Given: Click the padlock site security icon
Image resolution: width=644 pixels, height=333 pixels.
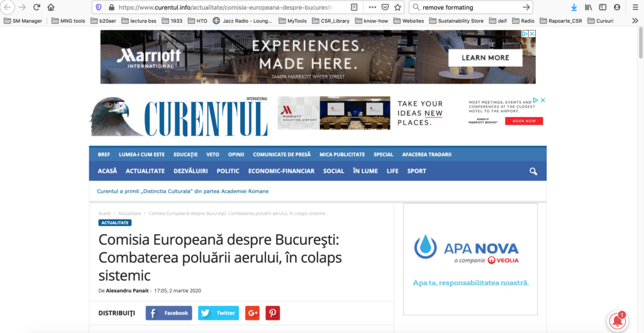Looking at the screenshot, I should 111,8.
